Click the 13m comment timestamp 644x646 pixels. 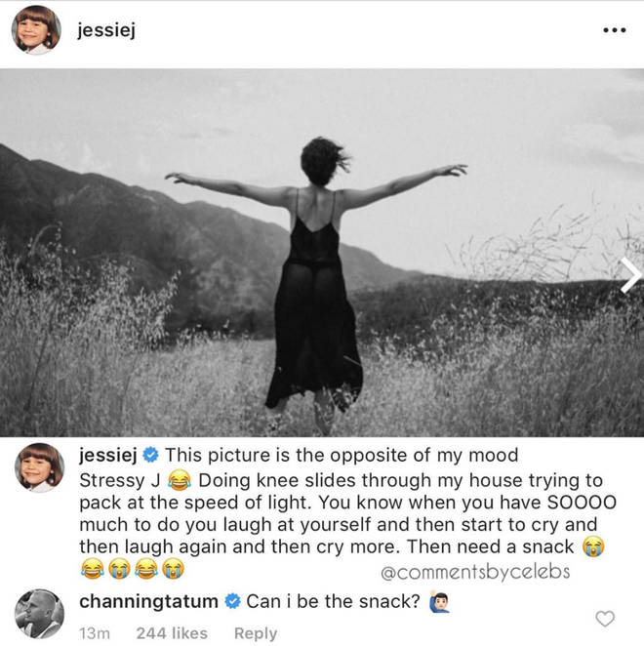point(95,633)
